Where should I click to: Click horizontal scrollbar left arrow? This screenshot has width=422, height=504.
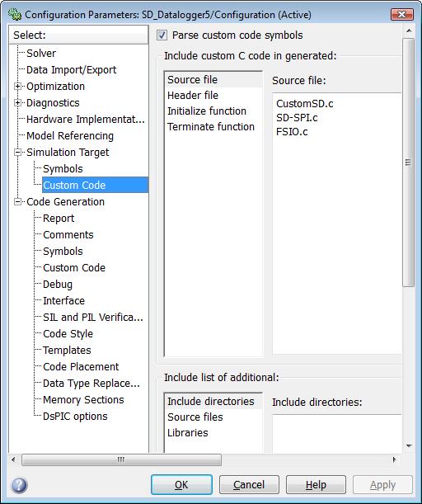pos(13,459)
